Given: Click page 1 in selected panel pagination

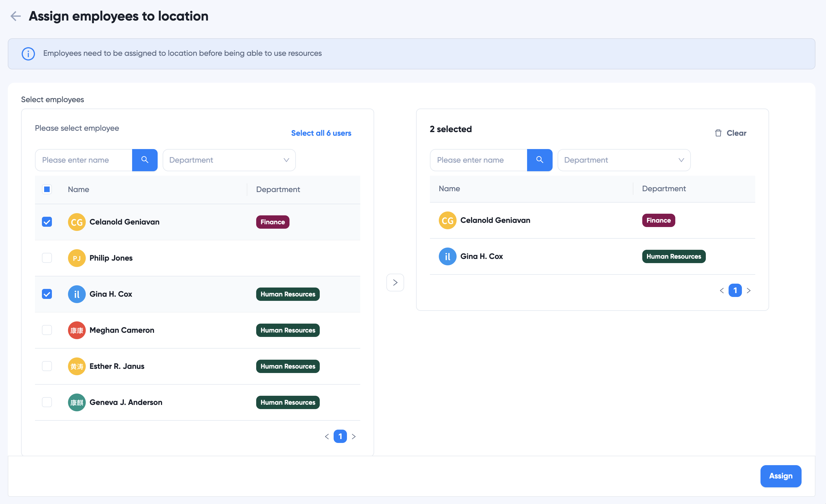Looking at the screenshot, I should 735,291.
